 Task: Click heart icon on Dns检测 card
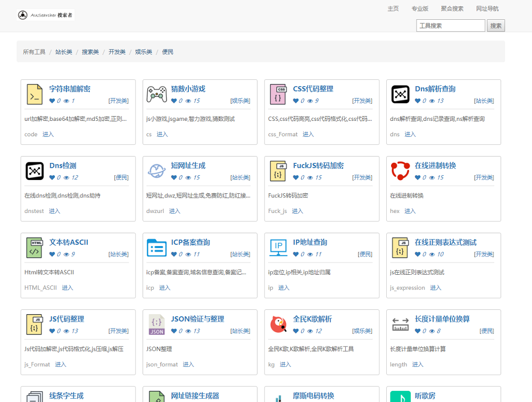[x=52, y=178]
